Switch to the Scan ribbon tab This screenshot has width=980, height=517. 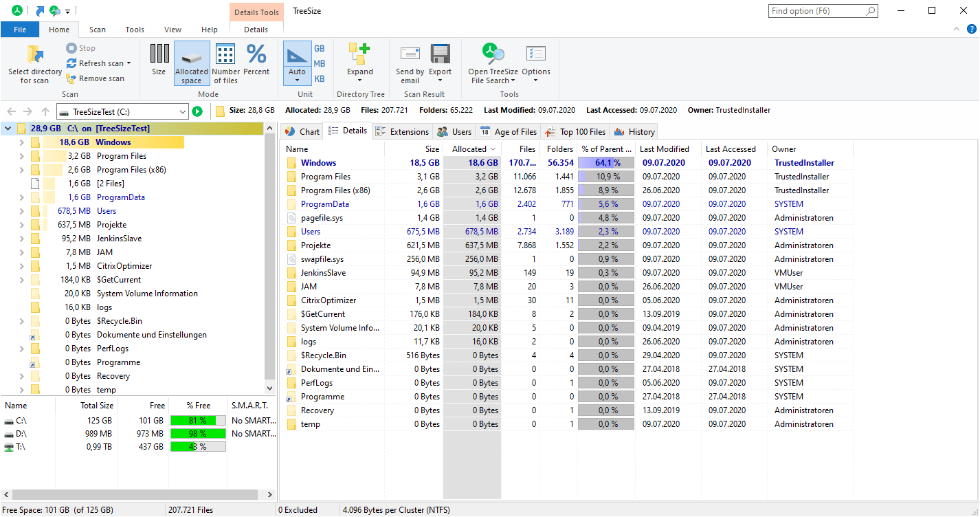click(x=98, y=30)
